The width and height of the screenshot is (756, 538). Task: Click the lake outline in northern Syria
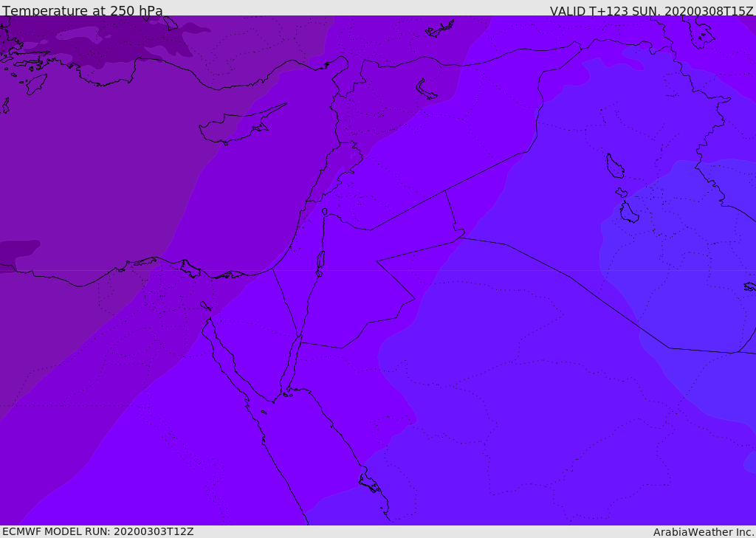pos(427,89)
